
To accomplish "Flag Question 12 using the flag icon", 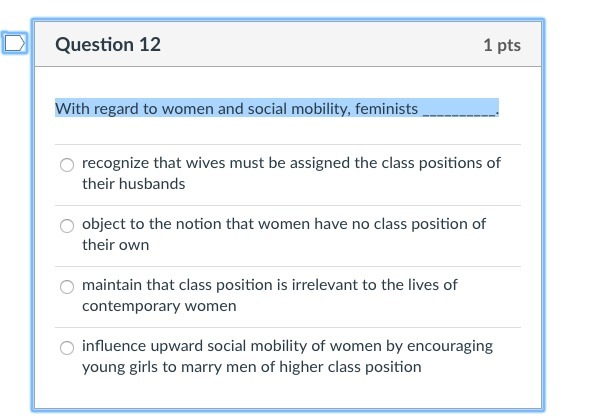I will (x=14, y=44).
